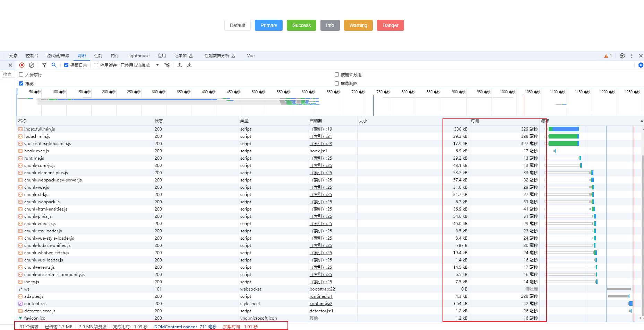Click the 搜索 search input field
The height and width of the screenshot is (330, 644).
(8, 74)
